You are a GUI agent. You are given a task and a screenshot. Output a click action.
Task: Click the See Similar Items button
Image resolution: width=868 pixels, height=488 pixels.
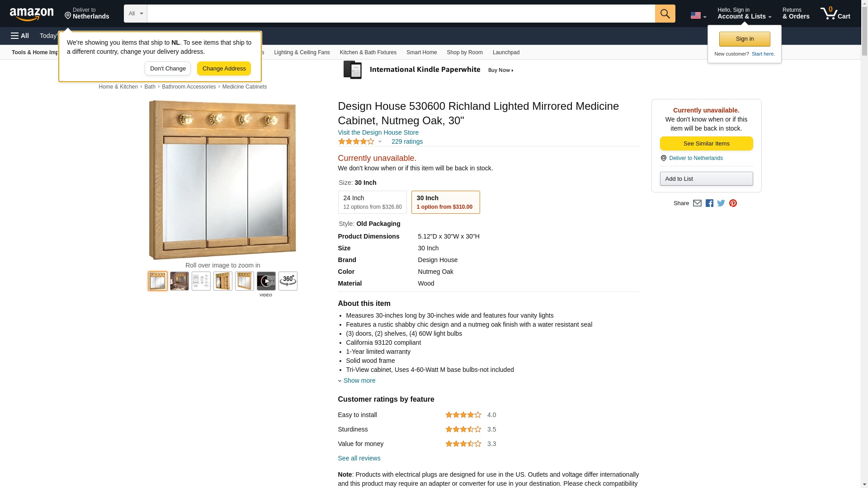pos(706,144)
